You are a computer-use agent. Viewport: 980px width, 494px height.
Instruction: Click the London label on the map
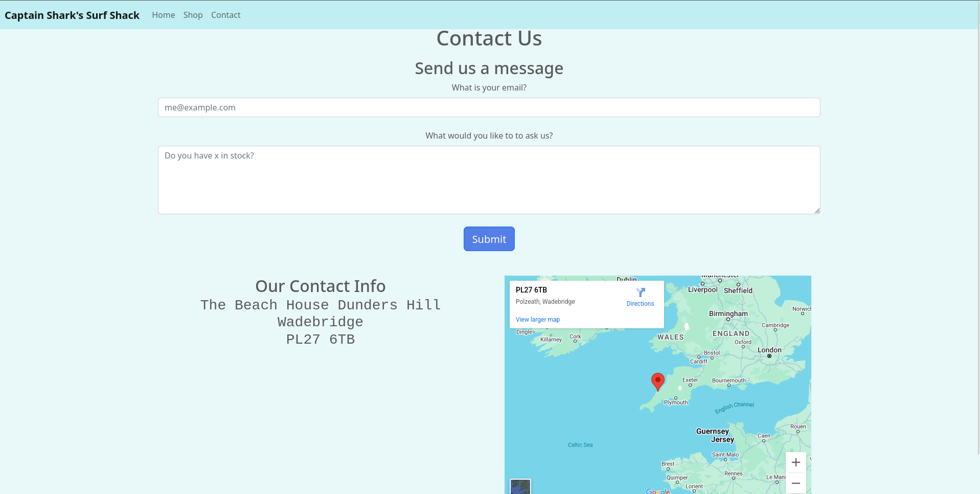tap(769, 350)
